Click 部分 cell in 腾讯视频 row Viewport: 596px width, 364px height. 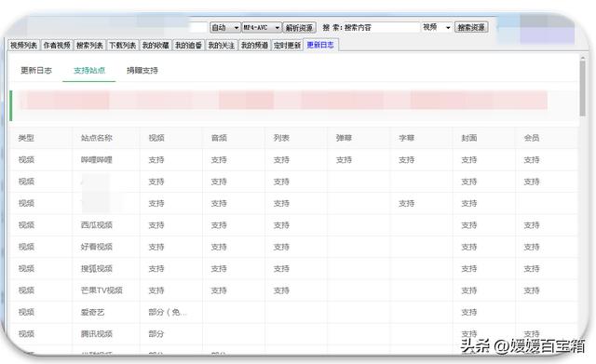point(156,334)
